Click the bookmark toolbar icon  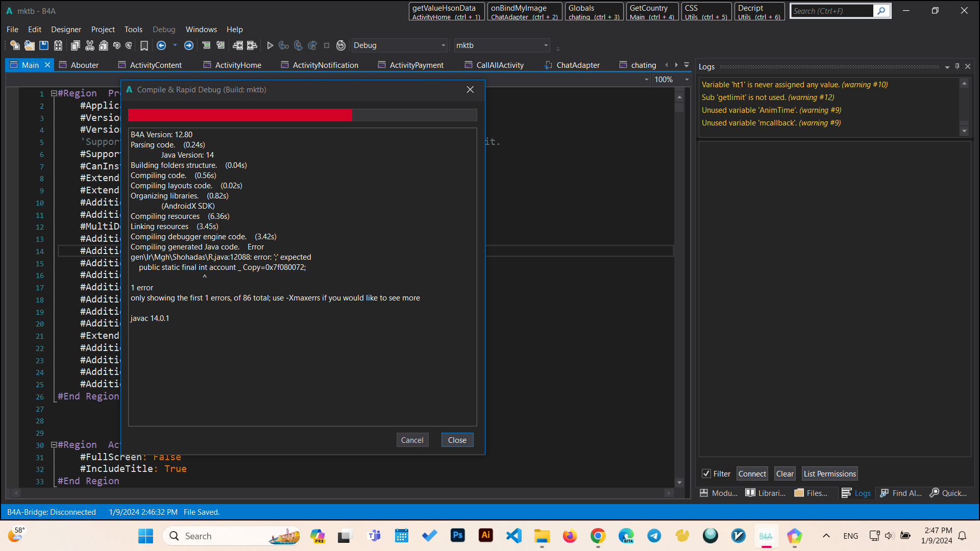144,45
